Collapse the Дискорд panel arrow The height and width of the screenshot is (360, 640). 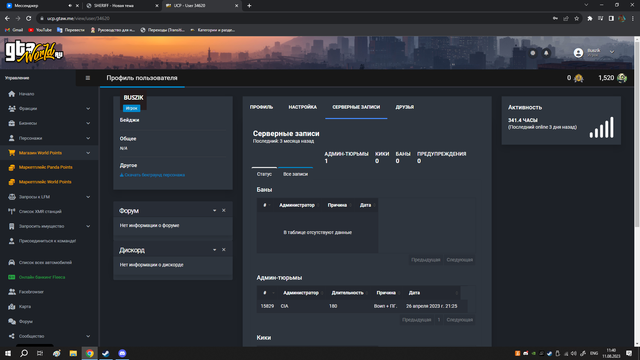click(214, 250)
